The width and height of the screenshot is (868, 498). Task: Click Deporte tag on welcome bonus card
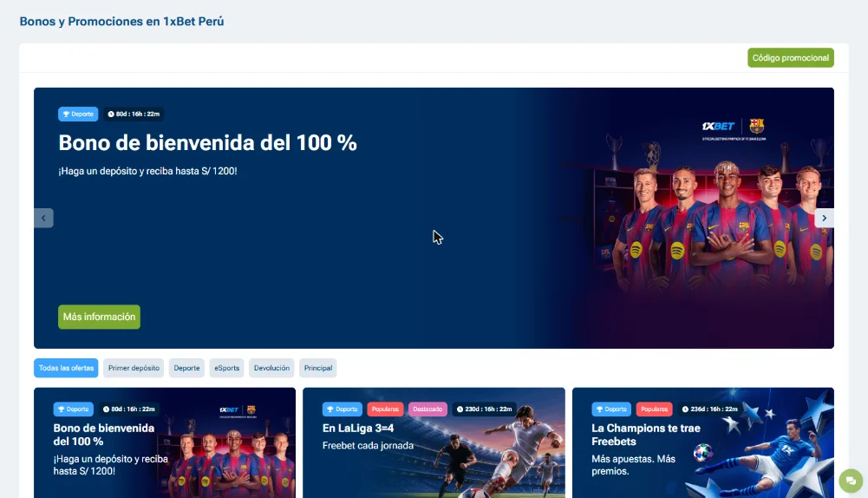(x=73, y=410)
